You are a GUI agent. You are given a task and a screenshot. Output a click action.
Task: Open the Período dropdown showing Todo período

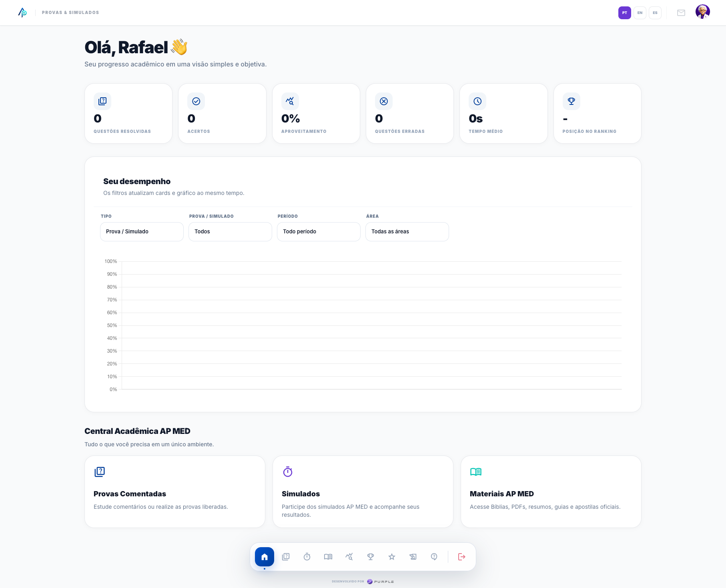(x=319, y=232)
